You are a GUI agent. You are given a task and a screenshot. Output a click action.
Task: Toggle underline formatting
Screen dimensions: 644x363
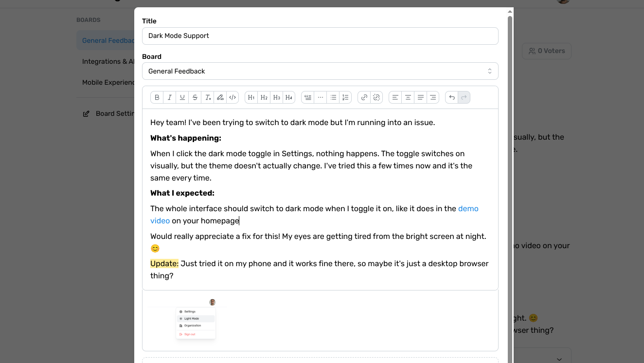[x=182, y=97]
